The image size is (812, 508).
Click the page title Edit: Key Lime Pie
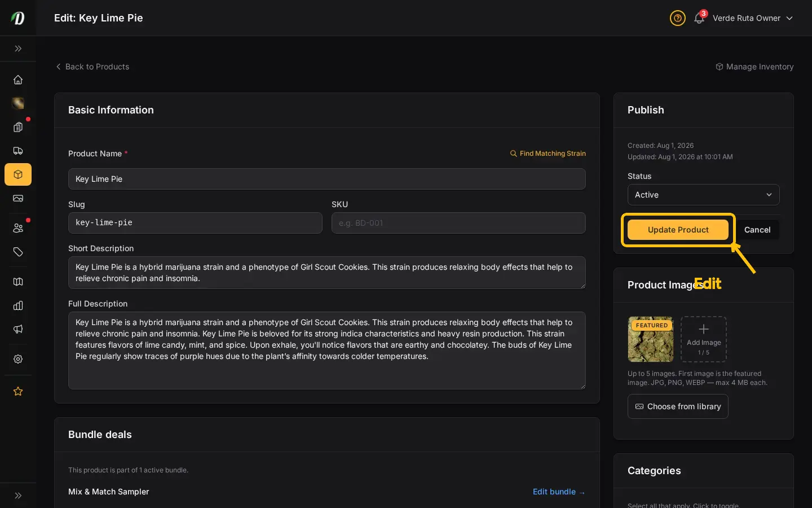click(99, 18)
